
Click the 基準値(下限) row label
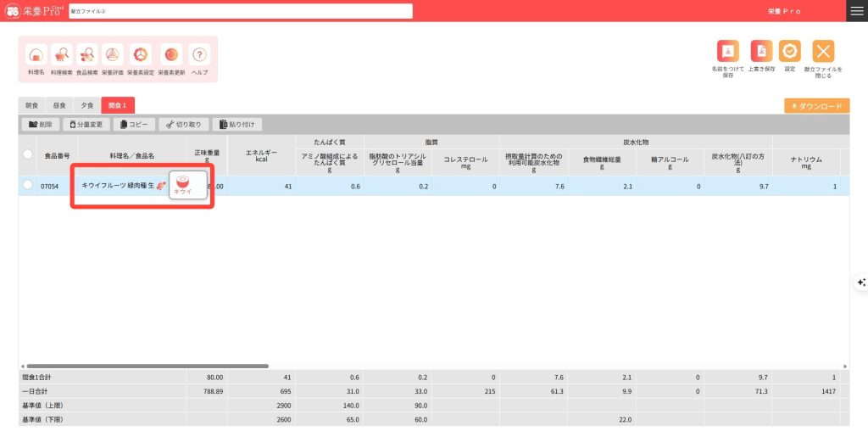point(42,420)
